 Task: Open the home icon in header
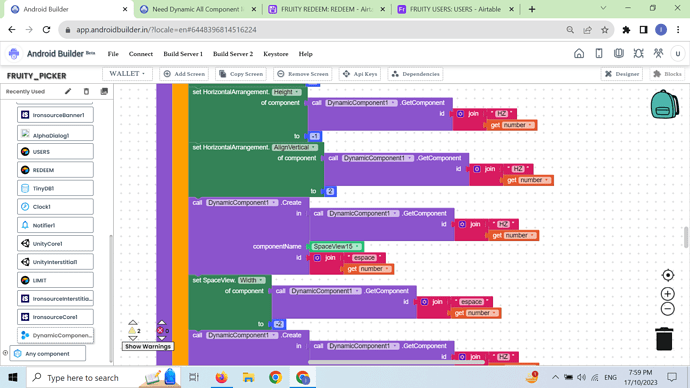(579, 54)
